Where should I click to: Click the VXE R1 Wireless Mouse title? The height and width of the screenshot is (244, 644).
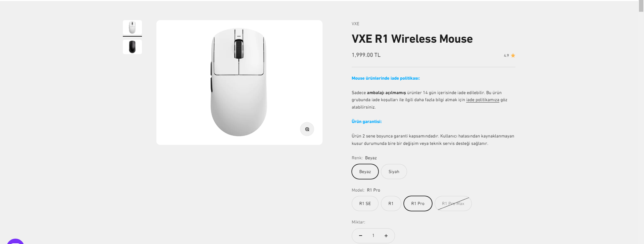412,39
